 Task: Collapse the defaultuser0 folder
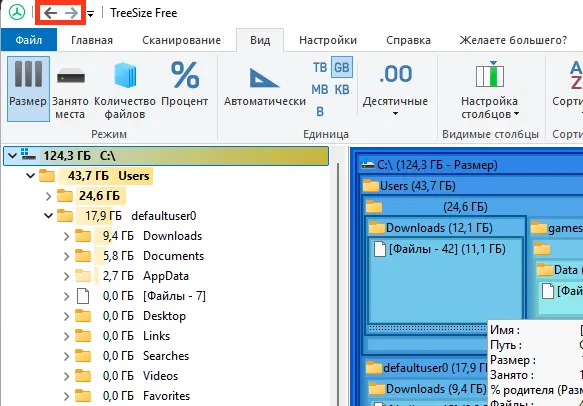[x=48, y=216]
